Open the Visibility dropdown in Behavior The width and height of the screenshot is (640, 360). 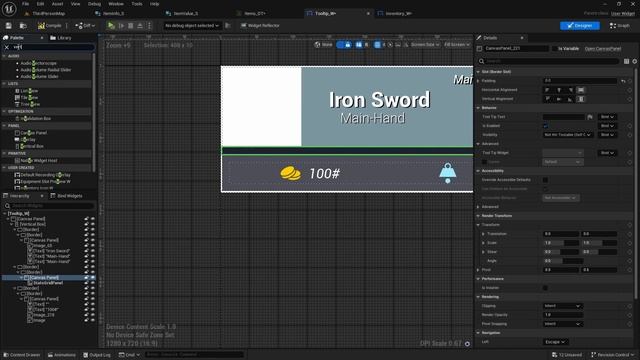click(x=567, y=135)
